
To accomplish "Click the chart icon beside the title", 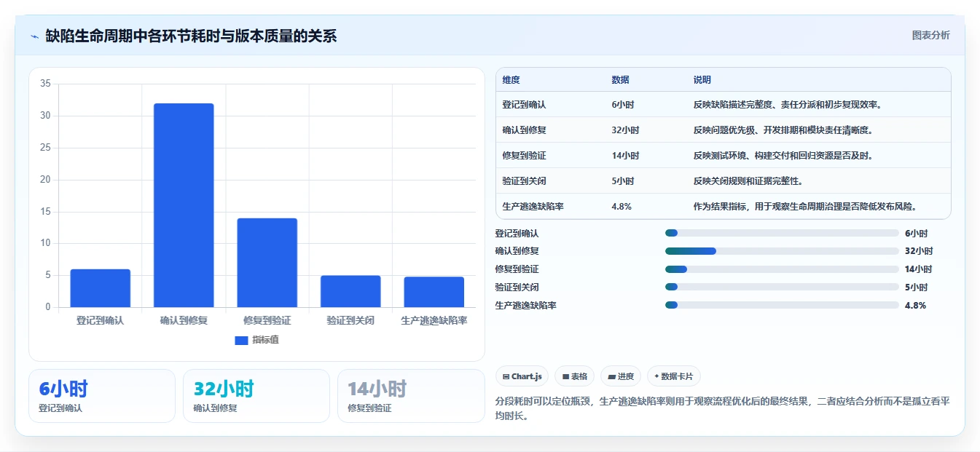I will point(34,36).
